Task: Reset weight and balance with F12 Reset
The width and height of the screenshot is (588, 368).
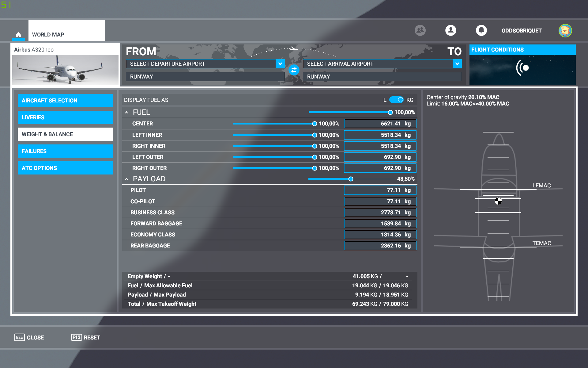Action: click(x=86, y=337)
